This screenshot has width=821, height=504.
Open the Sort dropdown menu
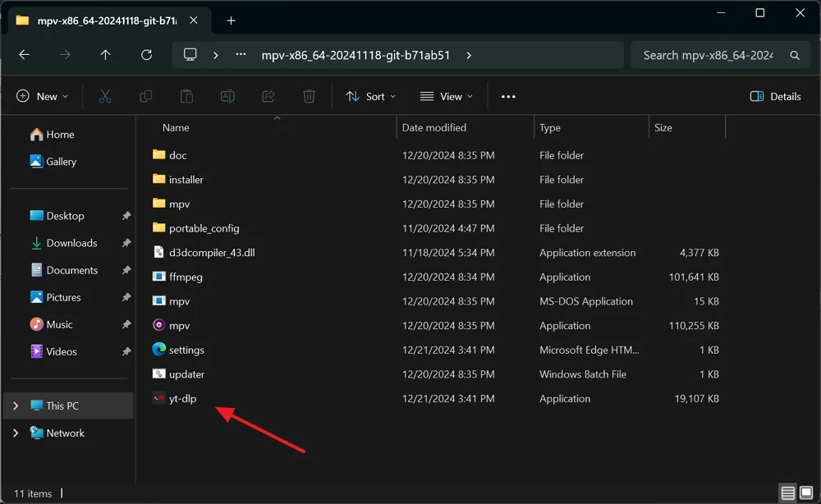click(x=371, y=96)
